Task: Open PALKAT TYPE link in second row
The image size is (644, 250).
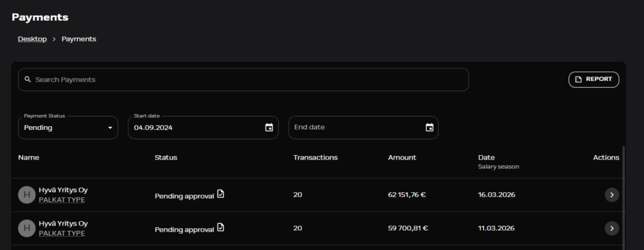Action: click(x=62, y=233)
